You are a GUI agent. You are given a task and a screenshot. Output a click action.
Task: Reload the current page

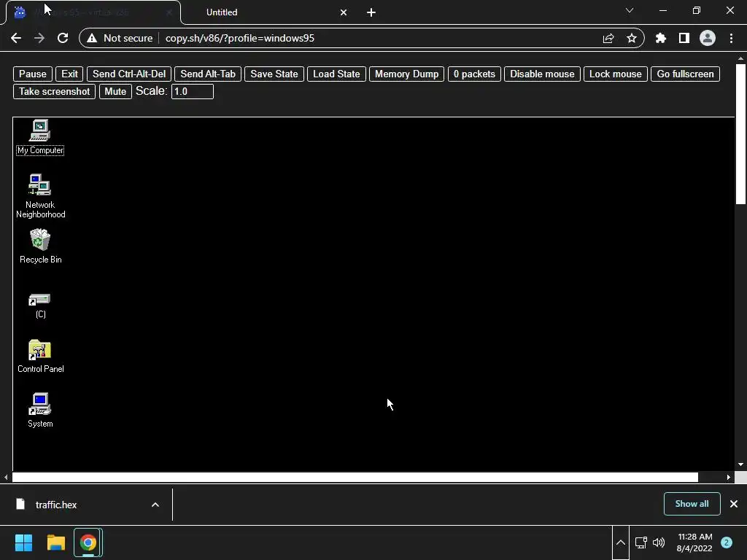point(63,38)
